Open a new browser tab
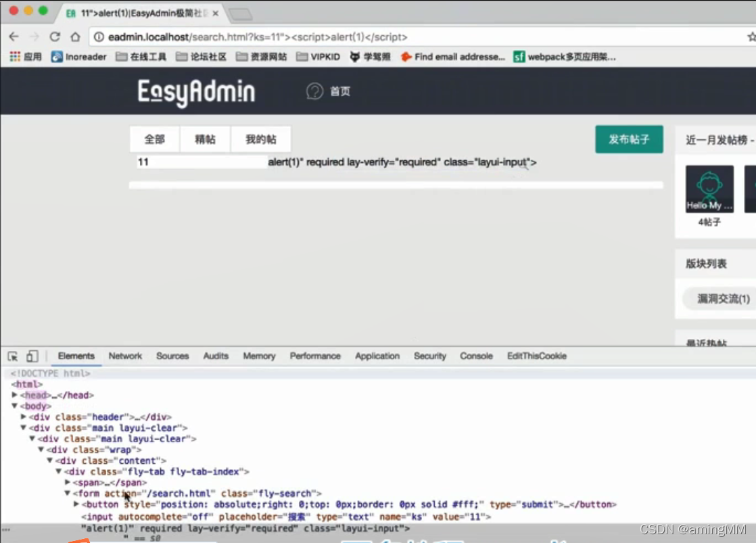The height and width of the screenshot is (543, 756). 240,14
